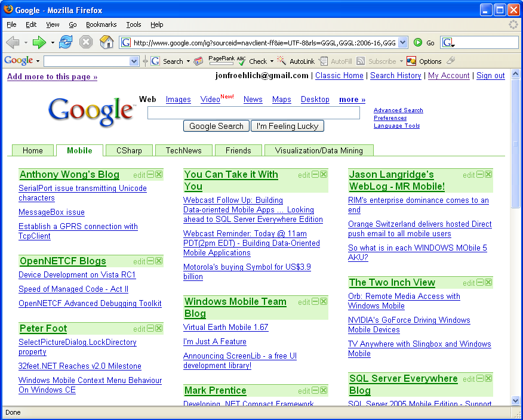Screen dimensions: 523x420
Task: Click the I'm Feeling Lucky button
Action: point(287,126)
